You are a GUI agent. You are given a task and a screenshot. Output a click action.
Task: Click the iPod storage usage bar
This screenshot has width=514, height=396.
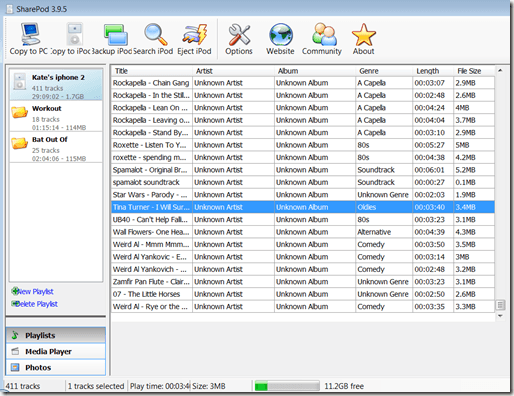click(x=287, y=386)
